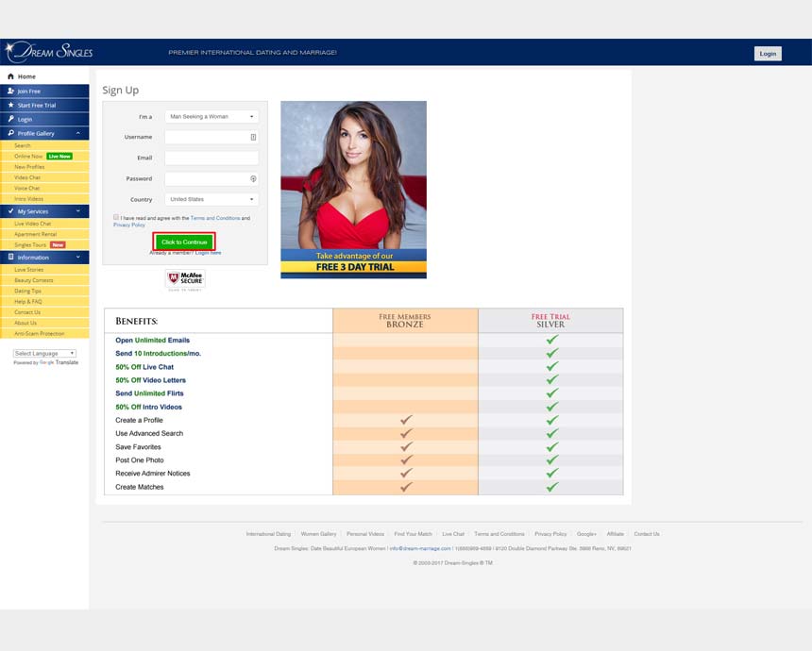Screen dimensions: 812x651
Task: Click the Free Trial Silver column header
Action: coord(550,321)
